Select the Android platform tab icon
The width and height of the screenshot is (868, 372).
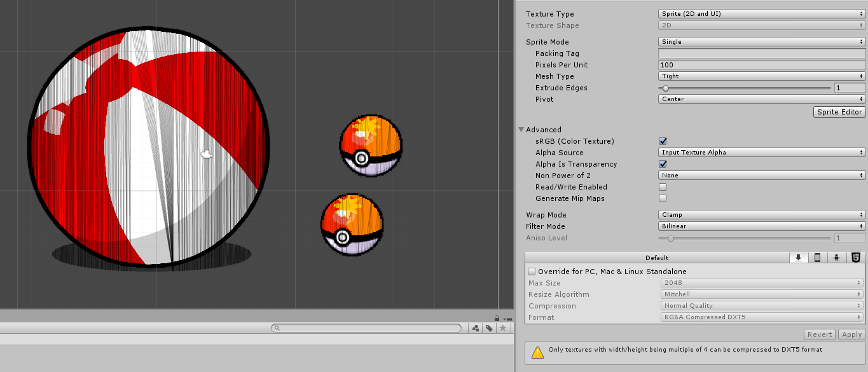pyautogui.click(x=837, y=258)
